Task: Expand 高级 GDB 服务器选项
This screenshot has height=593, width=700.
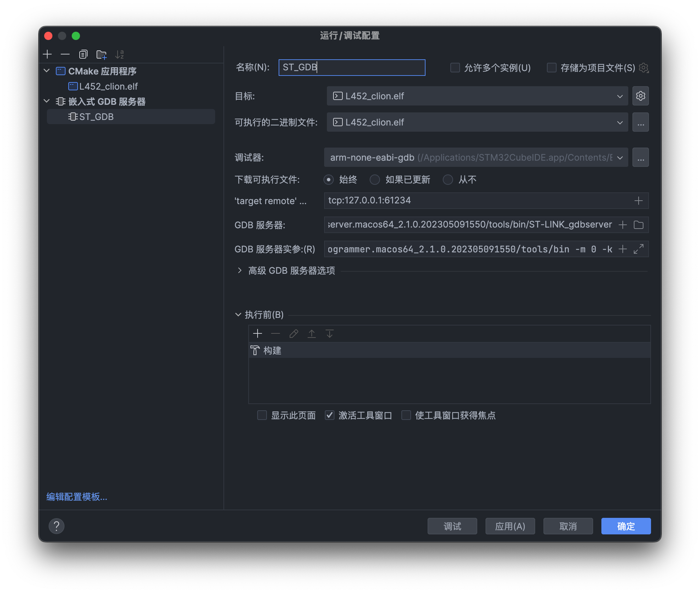Action: (x=240, y=271)
